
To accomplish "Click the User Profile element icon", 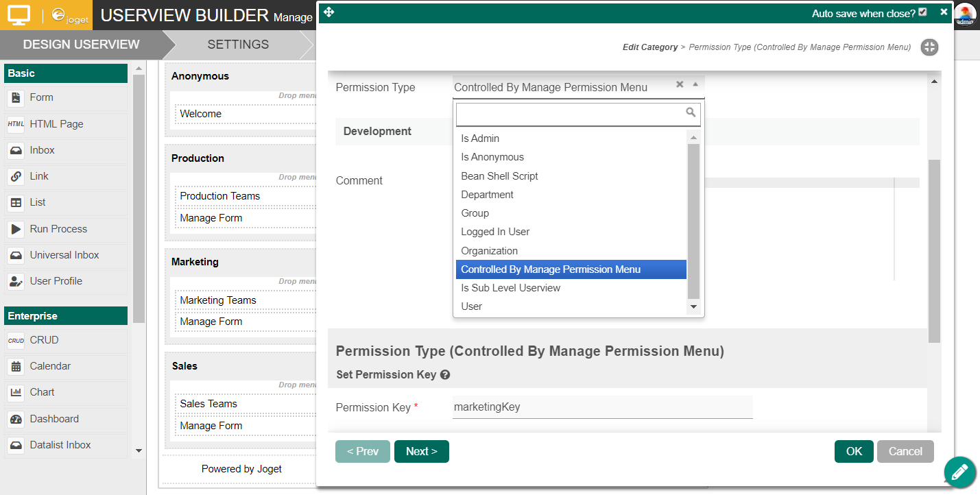I will (16, 281).
